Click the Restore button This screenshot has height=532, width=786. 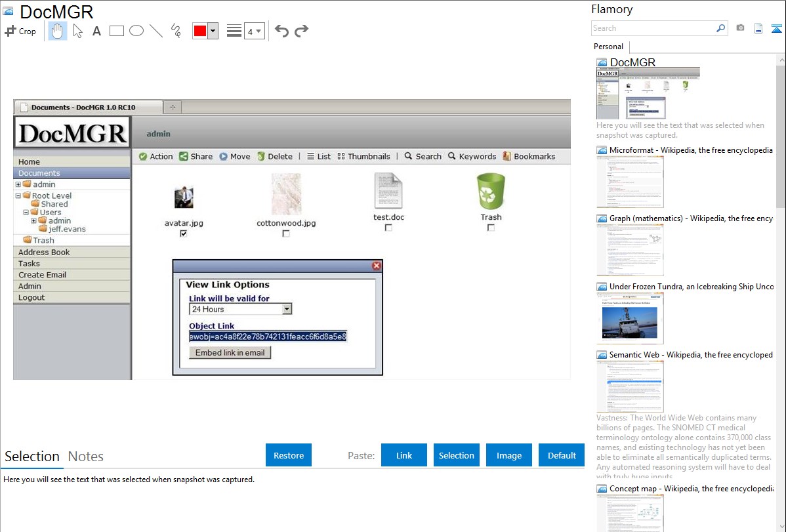[x=289, y=455]
